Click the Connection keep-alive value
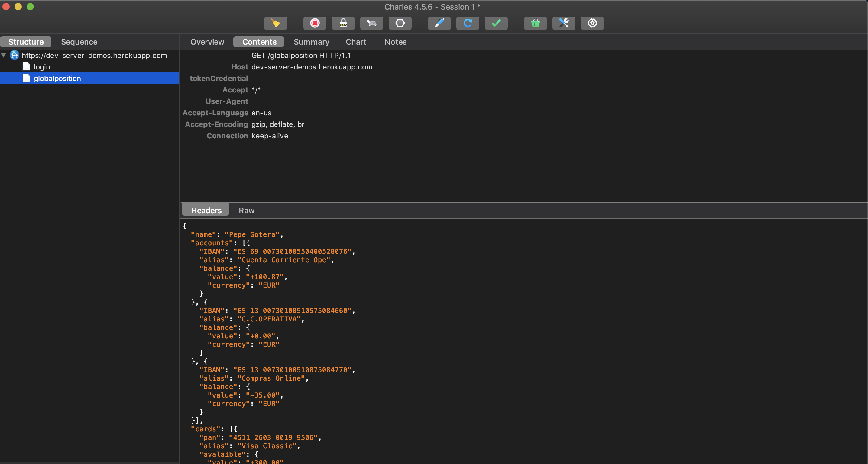The image size is (868, 464). [270, 136]
